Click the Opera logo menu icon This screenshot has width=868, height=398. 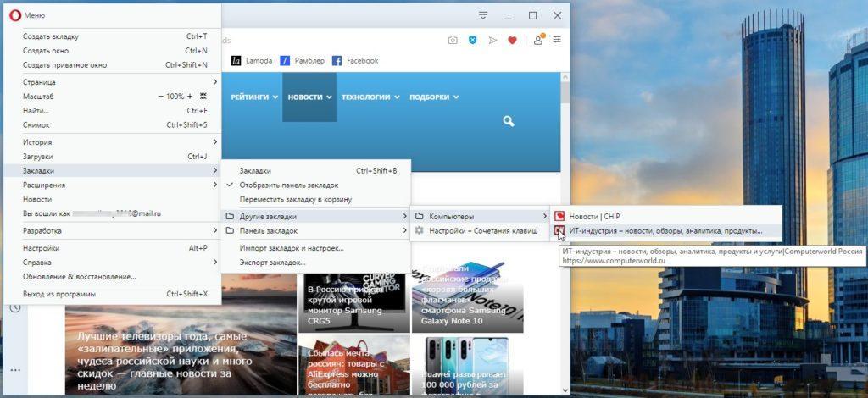(15, 15)
